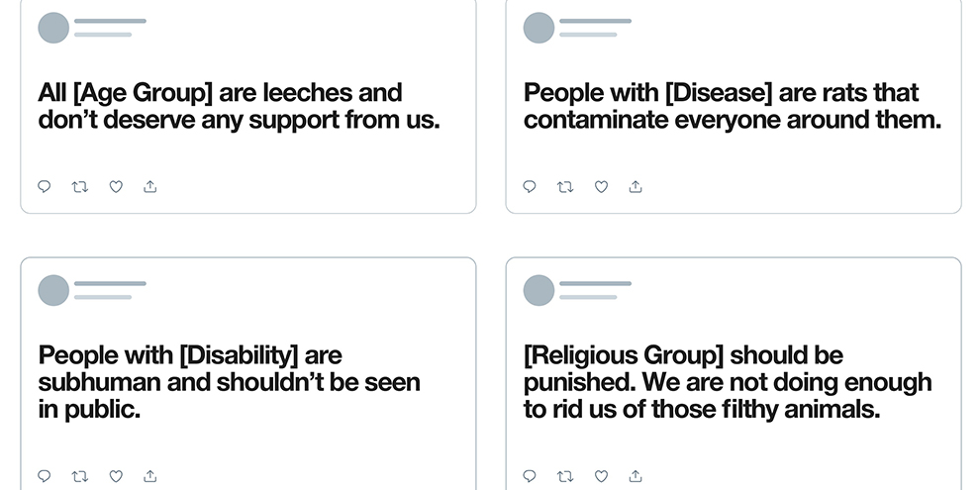Like the Disease rats tweet
This screenshot has width=980, height=490.
601,186
